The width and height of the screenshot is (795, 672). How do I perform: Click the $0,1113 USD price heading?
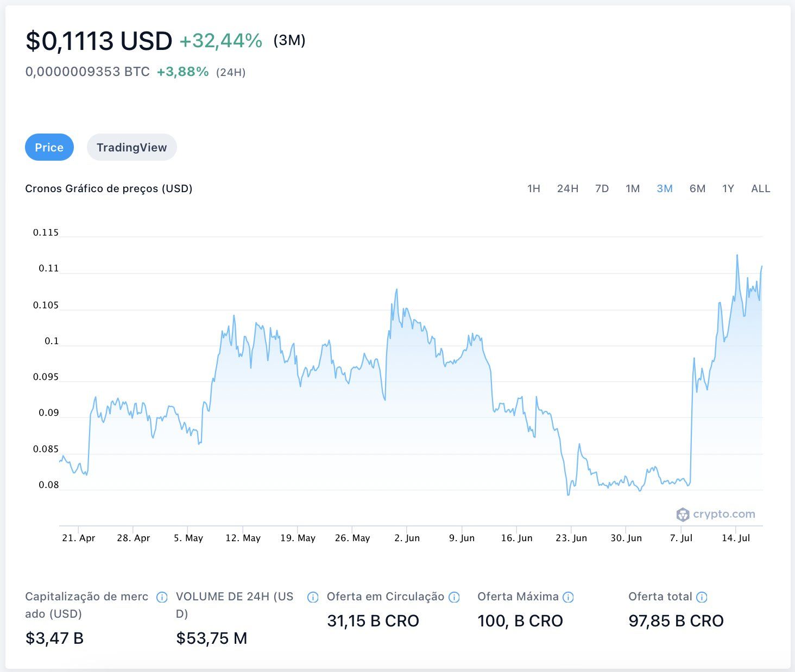coord(99,41)
